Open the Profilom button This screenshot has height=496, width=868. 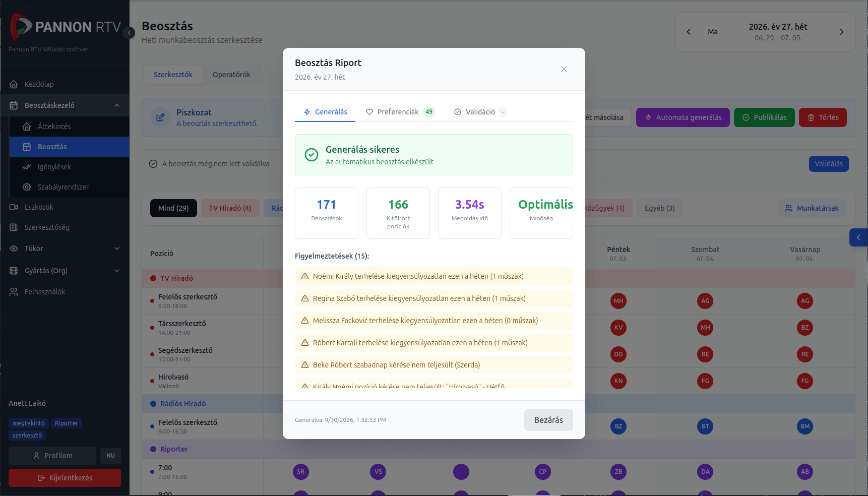[52, 456]
